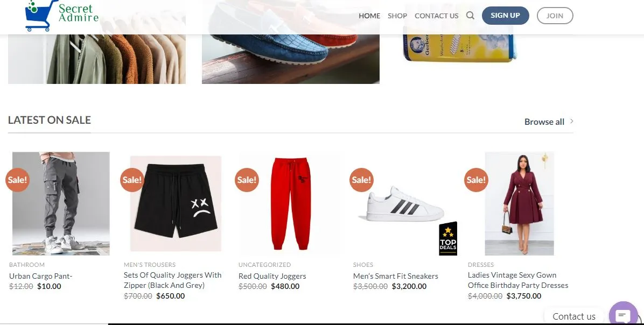Open the search magnifier icon
Screen dimensions: 644x325
470,16
